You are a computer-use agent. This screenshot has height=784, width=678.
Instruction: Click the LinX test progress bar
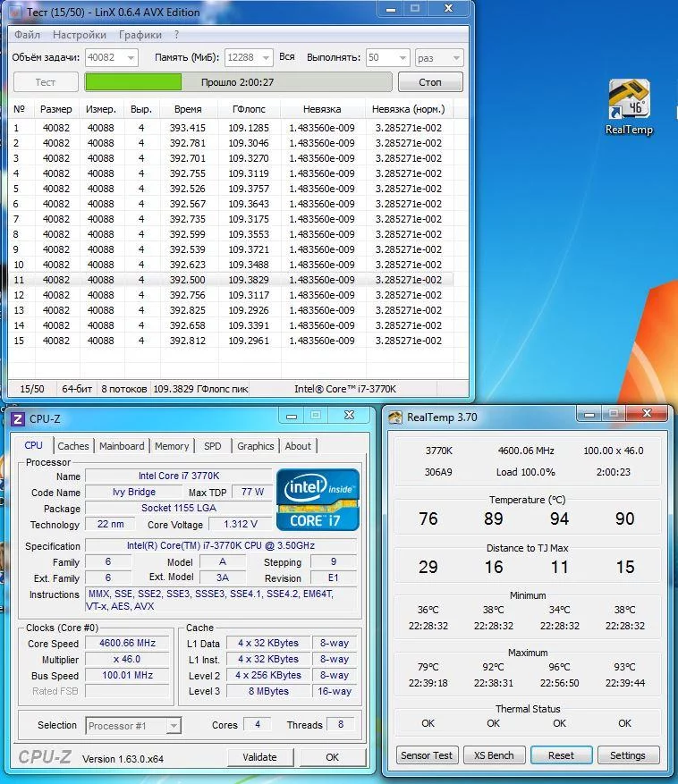tap(238, 82)
